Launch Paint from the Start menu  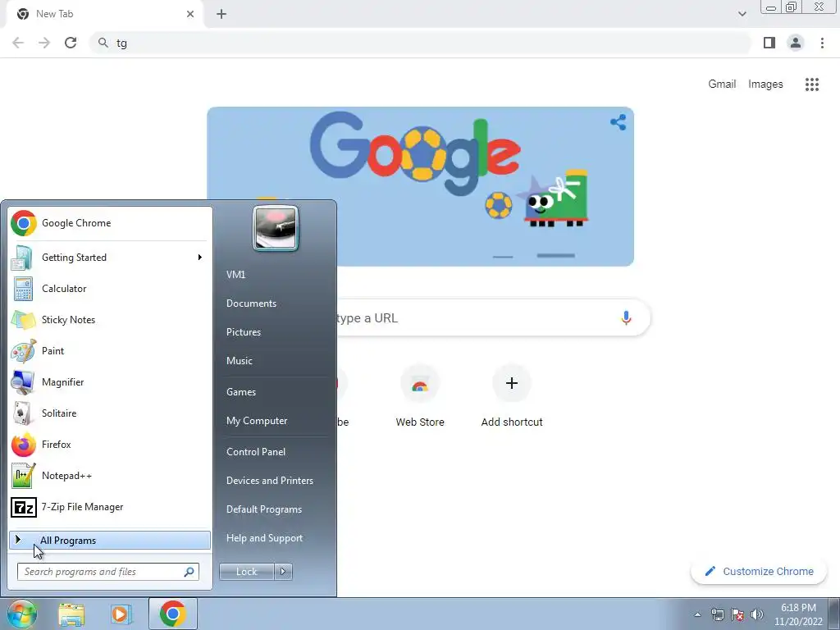pos(110,351)
